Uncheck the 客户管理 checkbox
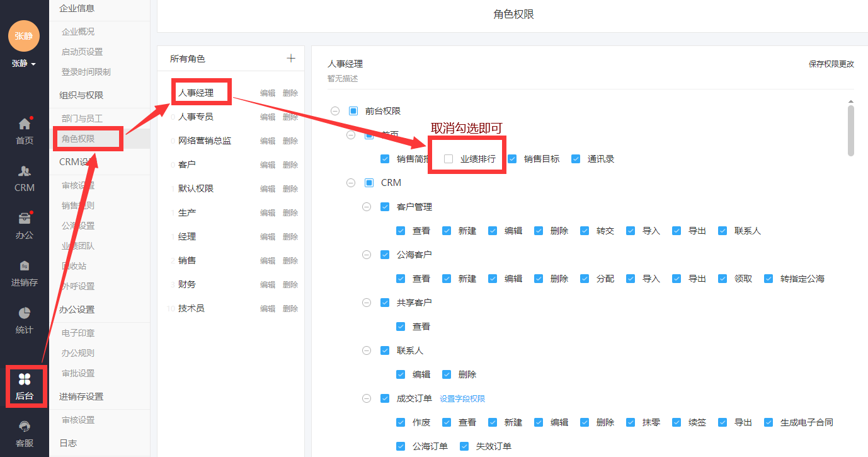 coord(385,207)
